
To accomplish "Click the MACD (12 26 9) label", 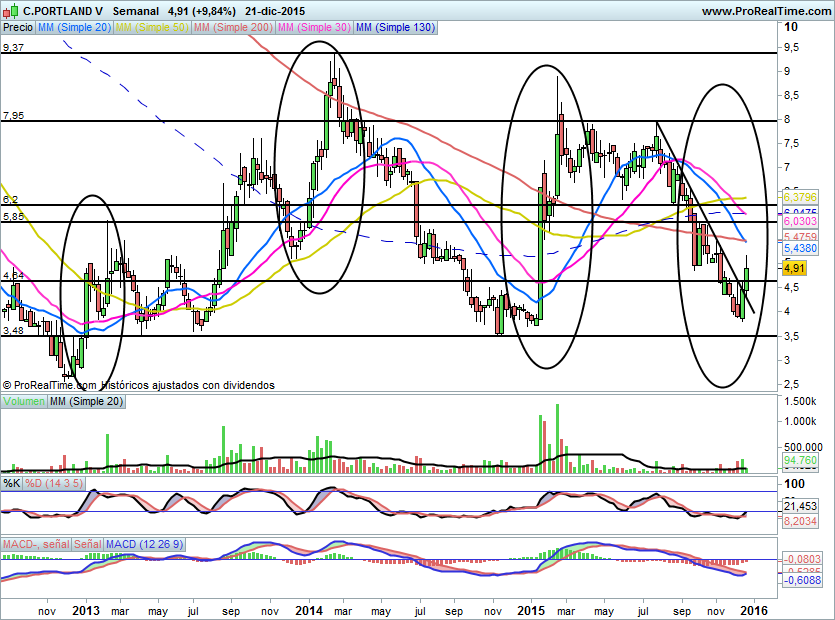I will (146, 544).
